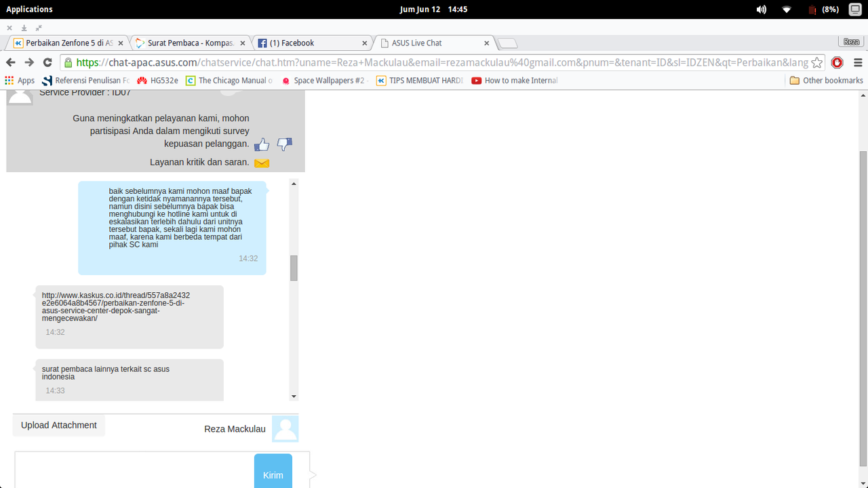Open the feedback envelope icon

[262, 163]
